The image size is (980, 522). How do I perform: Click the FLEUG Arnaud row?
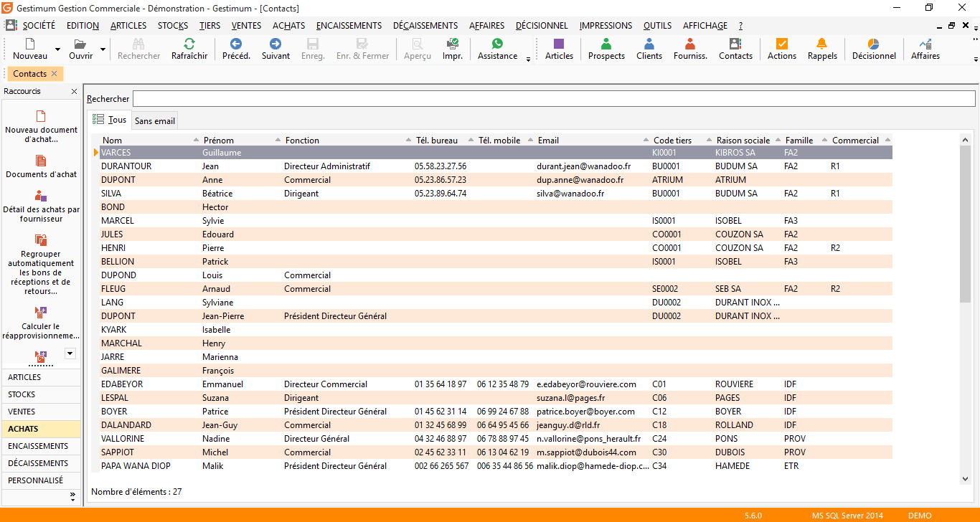click(495, 289)
